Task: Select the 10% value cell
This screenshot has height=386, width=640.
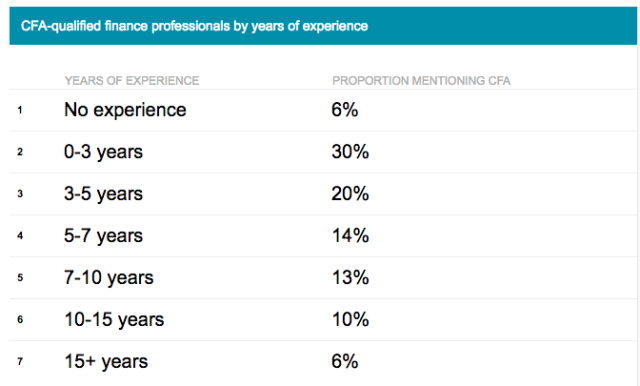Action: (x=350, y=319)
